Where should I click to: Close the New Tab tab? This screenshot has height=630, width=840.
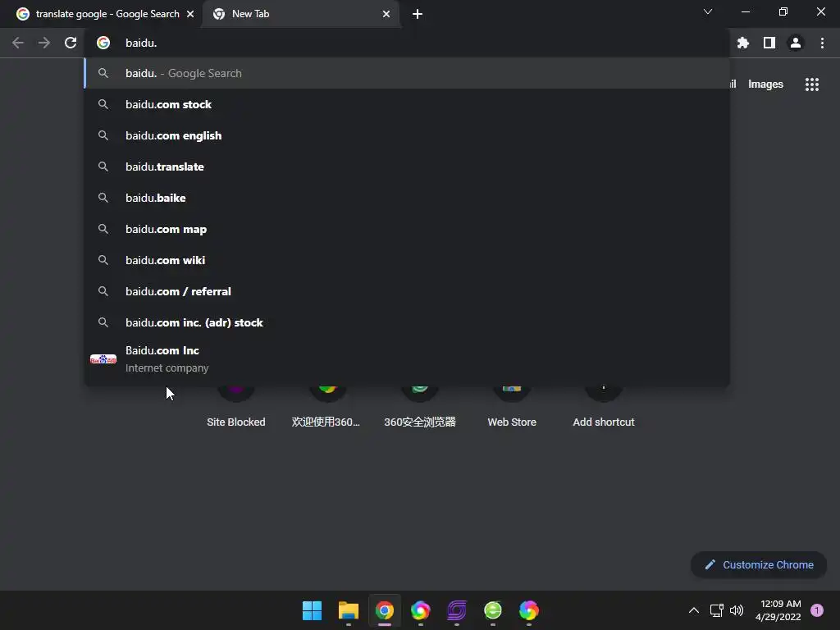pos(386,14)
